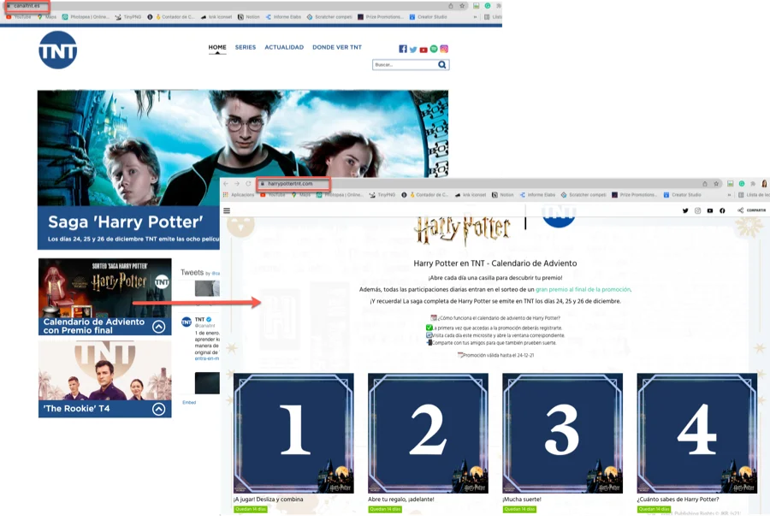Open advent calendar box number 1
Viewport: 770px width, 532px height.
coord(293,433)
